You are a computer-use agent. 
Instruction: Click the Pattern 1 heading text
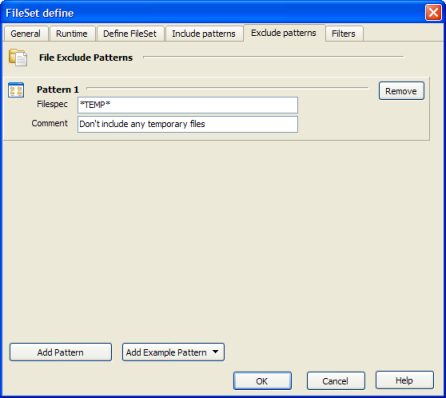(58, 90)
